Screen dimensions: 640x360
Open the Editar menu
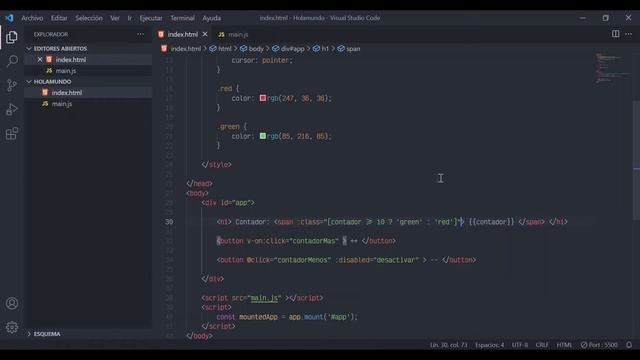[59, 18]
